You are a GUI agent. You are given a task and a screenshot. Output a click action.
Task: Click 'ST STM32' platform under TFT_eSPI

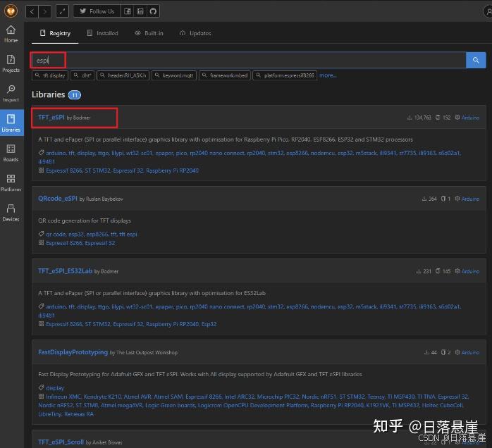coord(97,171)
